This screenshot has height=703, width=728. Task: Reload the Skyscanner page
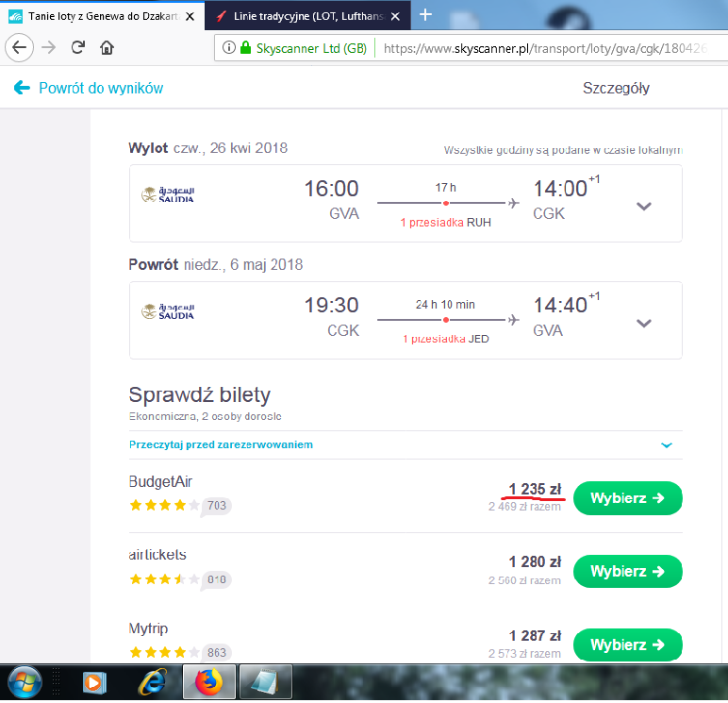(77, 47)
